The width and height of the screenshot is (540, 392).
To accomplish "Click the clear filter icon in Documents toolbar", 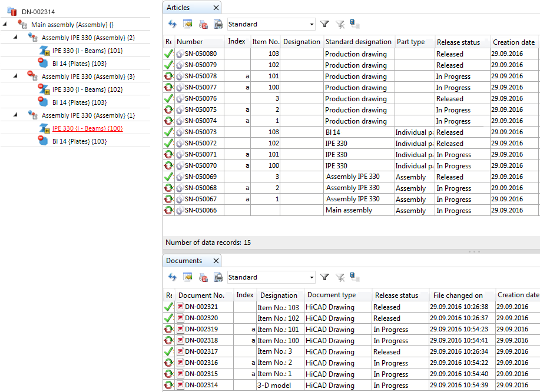I will coord(340,277).
